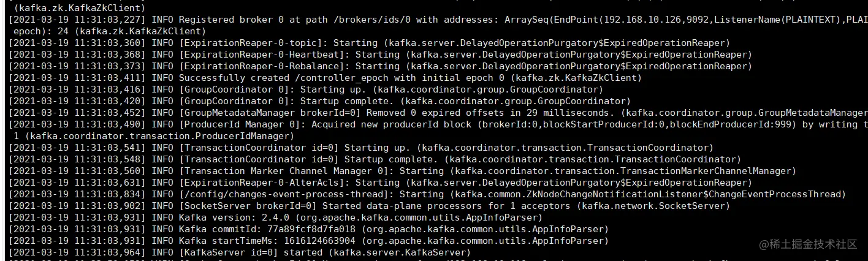Select the ExpirationReaper-0-Rebalance log line
The height and width of the screenshot is (261, 868).
point(380,66)
